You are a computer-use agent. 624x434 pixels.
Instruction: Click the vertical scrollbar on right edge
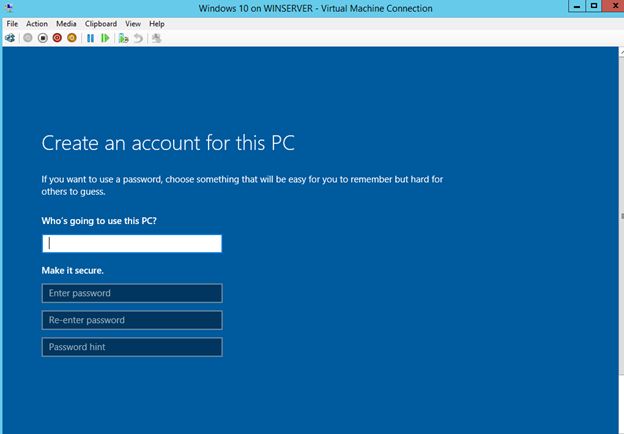click(622, 215)
